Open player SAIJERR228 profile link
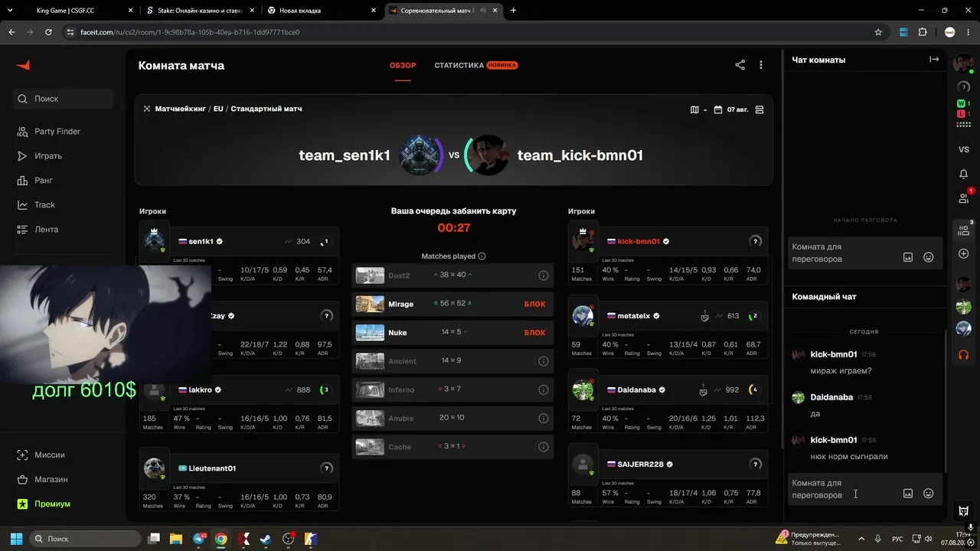The height and width of the screenshot is (551, 980). pos(640,464)
